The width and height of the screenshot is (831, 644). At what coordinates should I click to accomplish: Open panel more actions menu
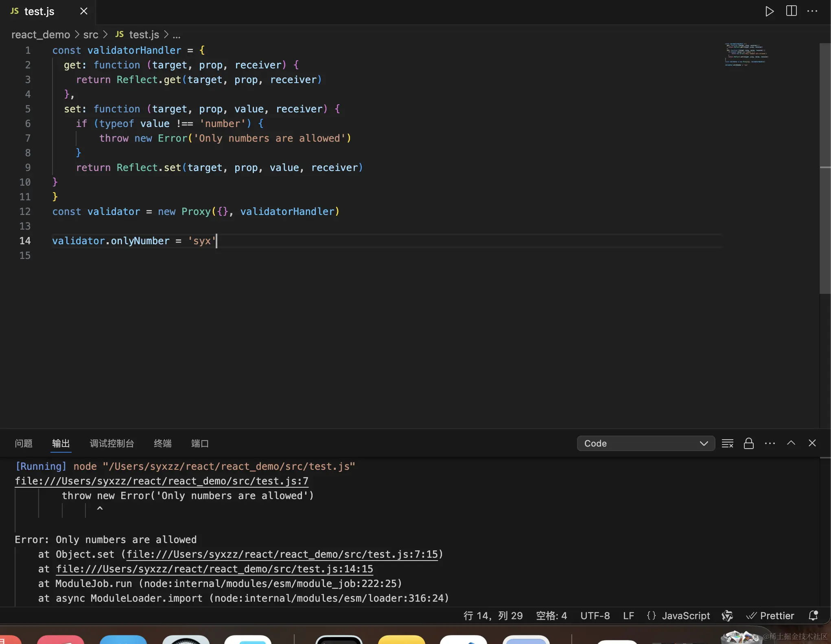click(770, 443)
